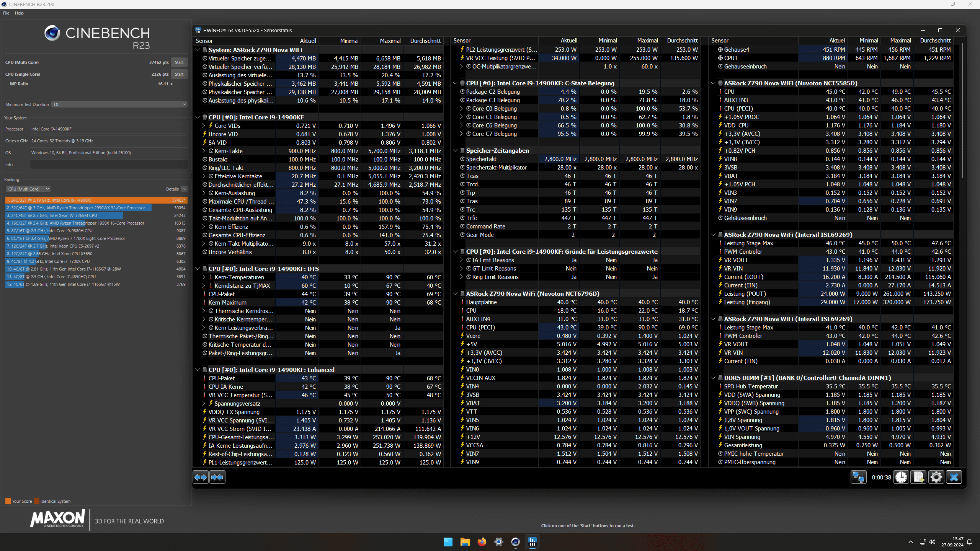Click the expand columns arrows icon in HWiNFO

click(201, 477)
